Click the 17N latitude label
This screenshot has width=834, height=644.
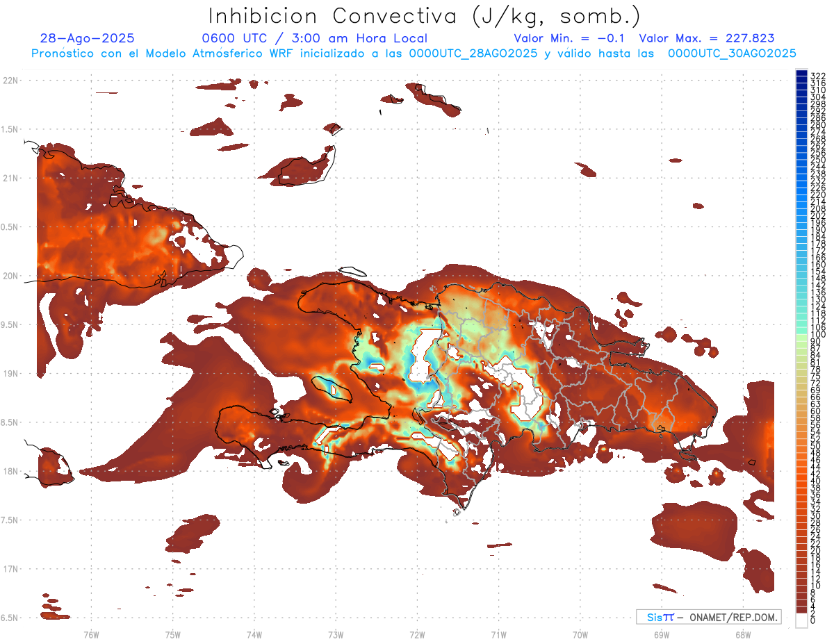point(10,569)
